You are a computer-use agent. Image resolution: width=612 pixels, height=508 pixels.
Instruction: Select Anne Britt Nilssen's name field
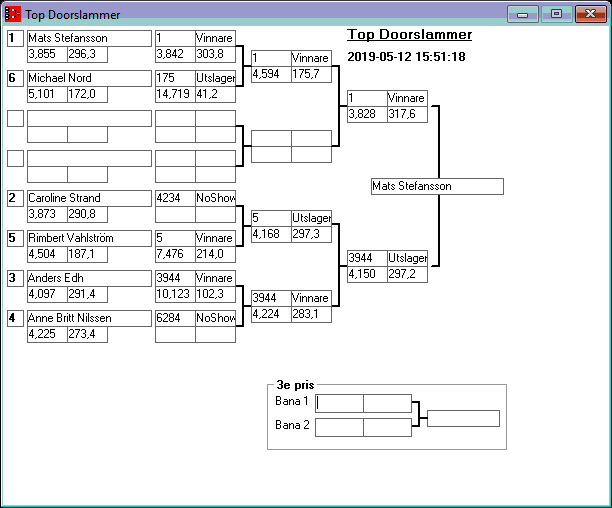point(88,318)
